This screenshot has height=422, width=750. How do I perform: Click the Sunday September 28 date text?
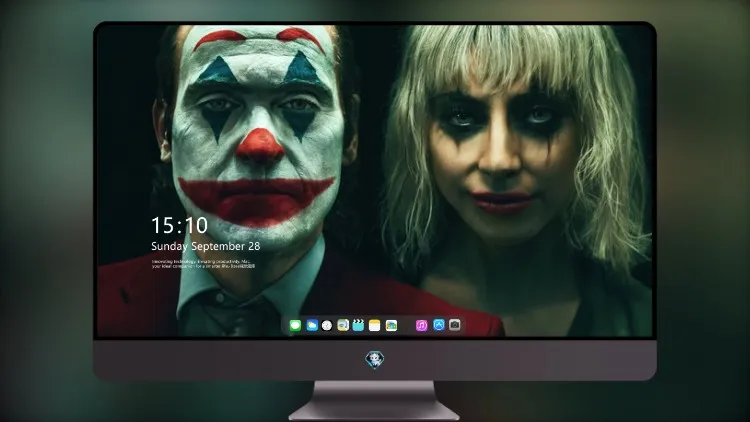click(206, 246)
